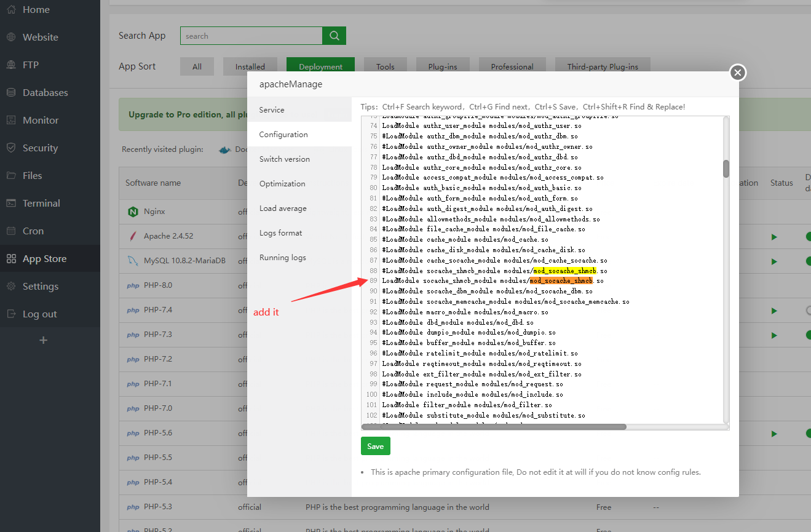The height and width of the screenshot is (532, 811).
Task: Click the Databases icon in sidebar
Action: pos(11,93)
